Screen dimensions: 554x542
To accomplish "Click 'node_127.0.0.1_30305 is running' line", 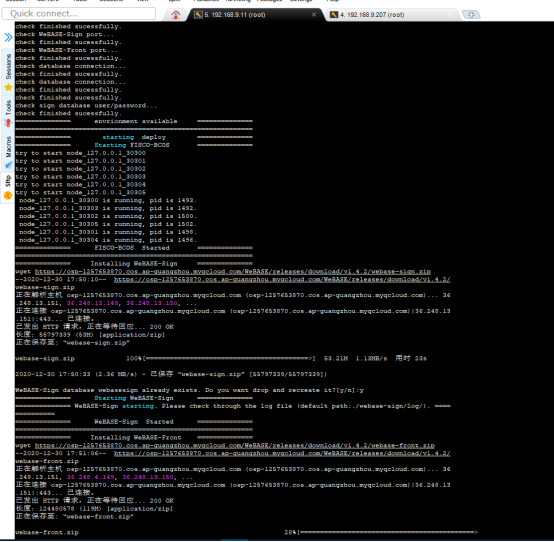I will (108, 224).
